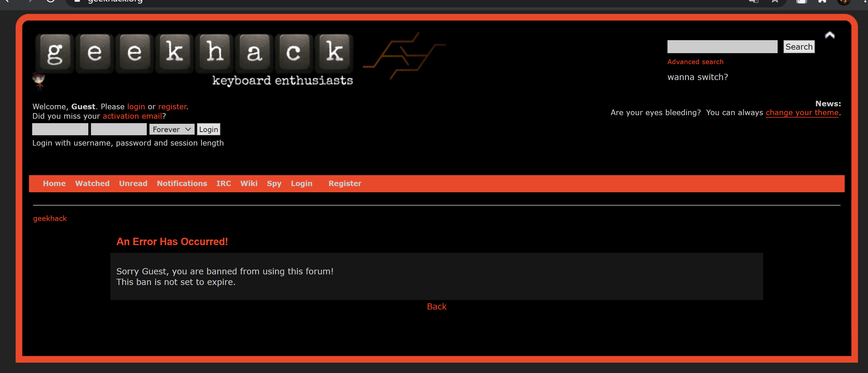
Task: Focus the username input field
Action: [x=60, y=129]
